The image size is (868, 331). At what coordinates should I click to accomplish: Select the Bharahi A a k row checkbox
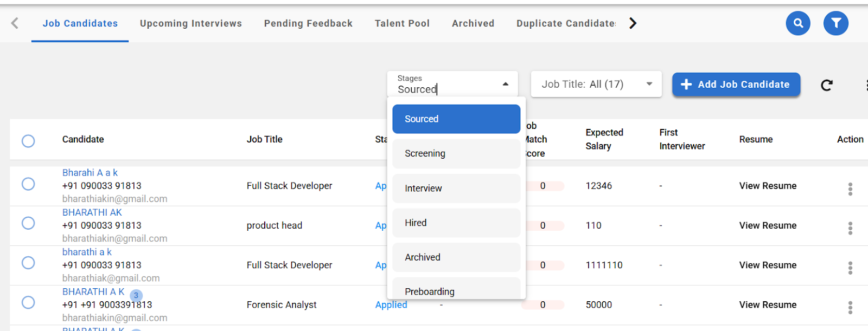point(28,184)
